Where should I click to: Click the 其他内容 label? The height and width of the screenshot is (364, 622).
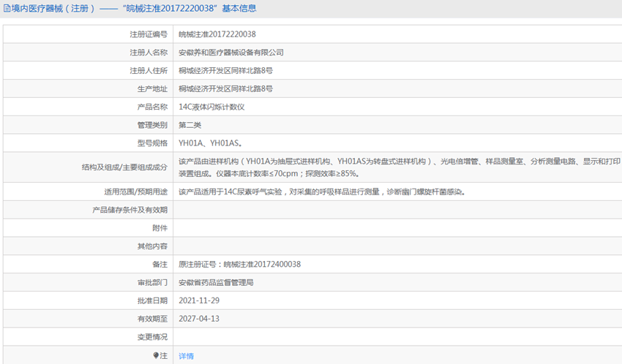pyautogui.click(x=152, y=246)
